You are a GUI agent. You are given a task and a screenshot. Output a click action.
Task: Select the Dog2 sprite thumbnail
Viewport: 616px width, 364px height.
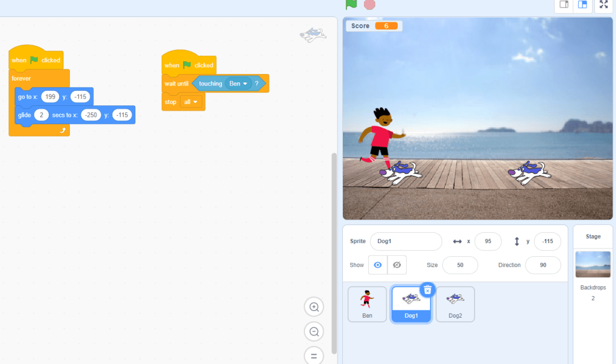[455, 304]
